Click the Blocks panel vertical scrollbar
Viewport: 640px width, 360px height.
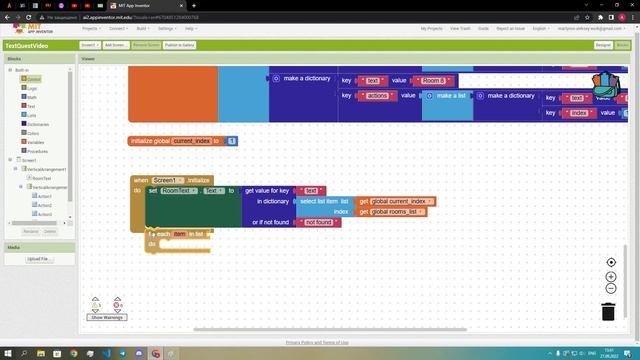click(x=70, y=137)
